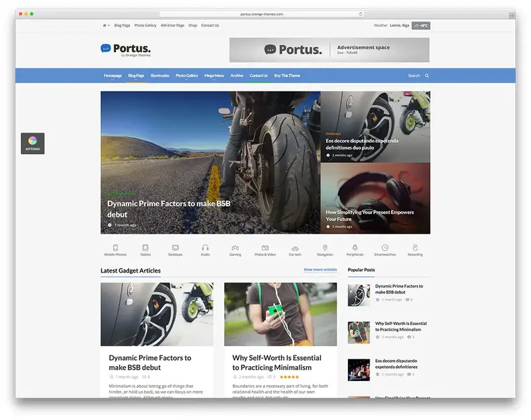Click the Portus advertisement banner
531x420 pixels.
pyautogui.click(x=329, y=50)
